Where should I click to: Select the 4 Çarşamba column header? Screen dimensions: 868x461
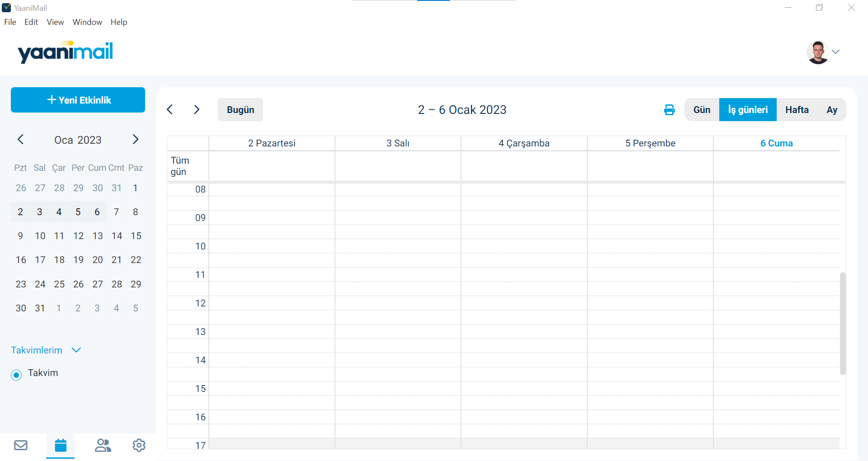(524, 143)
